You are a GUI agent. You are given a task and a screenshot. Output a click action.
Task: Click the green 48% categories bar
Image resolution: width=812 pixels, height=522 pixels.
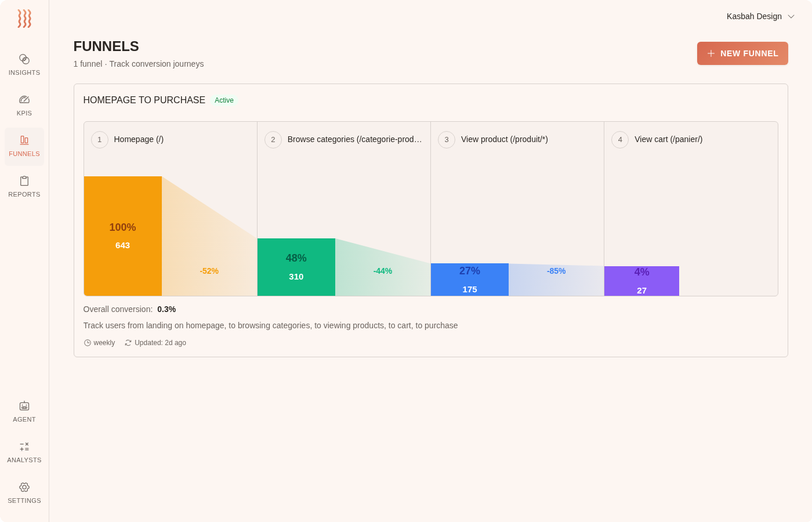296,267
